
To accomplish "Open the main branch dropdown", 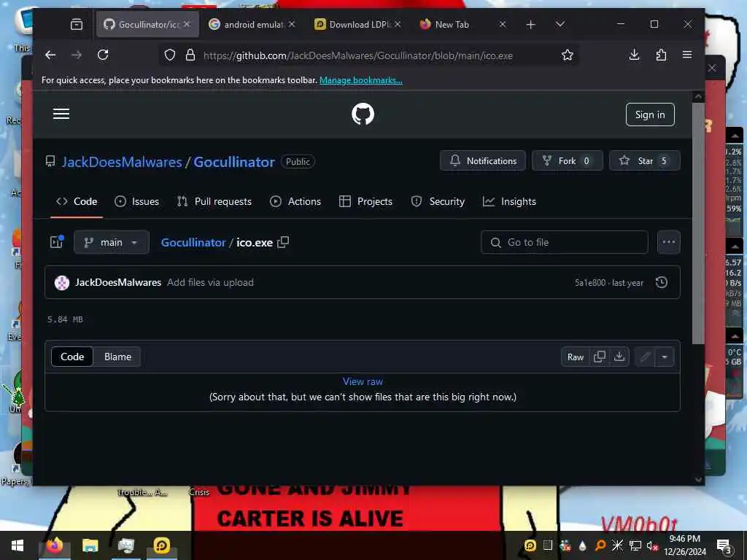I will coord(112,242).
